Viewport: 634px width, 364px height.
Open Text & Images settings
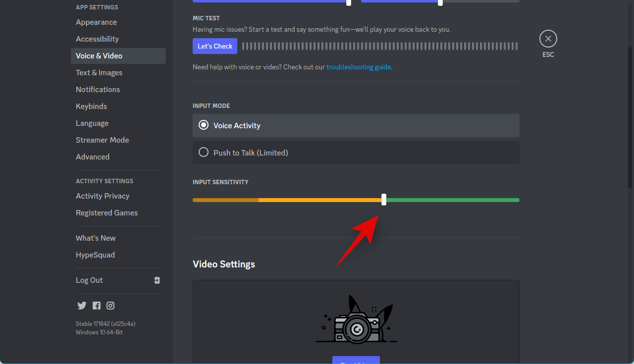[99, 73]
